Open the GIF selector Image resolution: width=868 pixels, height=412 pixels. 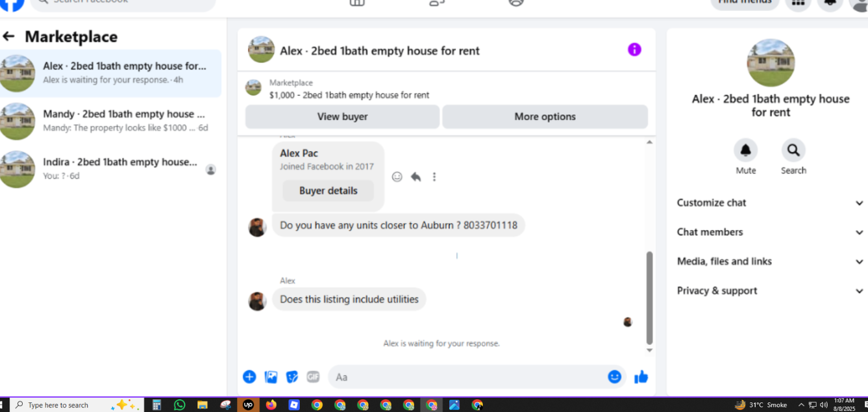point(313,377)
